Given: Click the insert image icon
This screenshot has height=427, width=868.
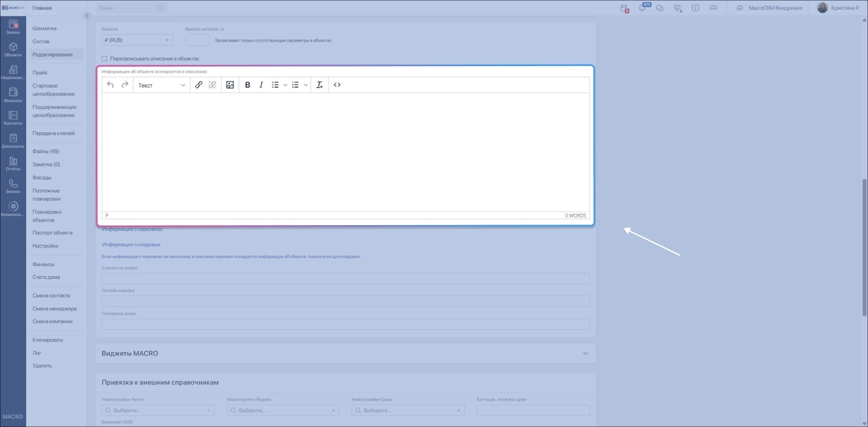Looking at the screenshot, I should [230, 85].
